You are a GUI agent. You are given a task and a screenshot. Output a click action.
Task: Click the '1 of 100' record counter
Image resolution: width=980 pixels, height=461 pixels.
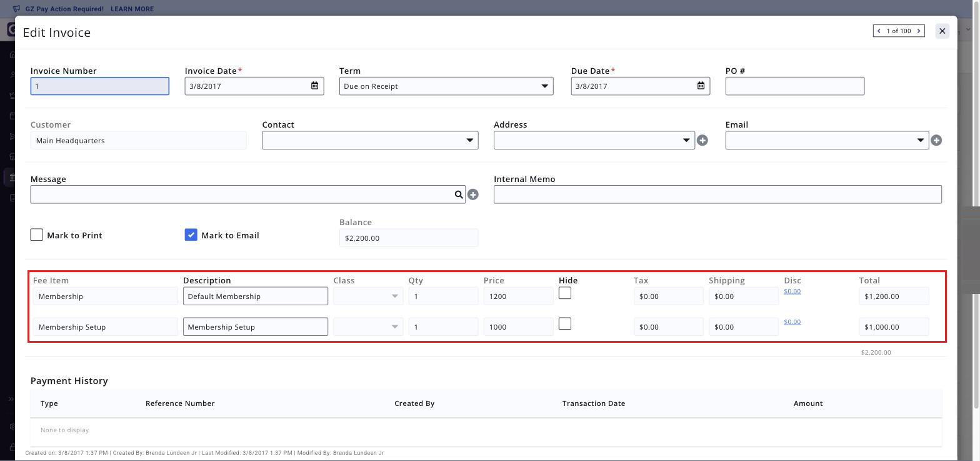pos(899,31)
